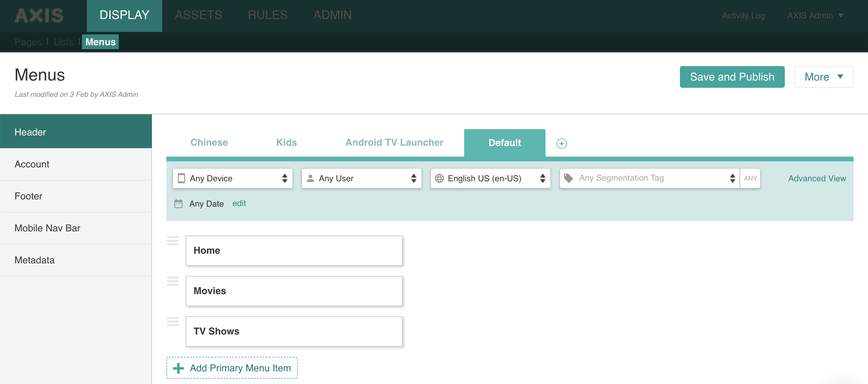
Task: Select the Menus sub-navigation item
Action: click(100, 42)
